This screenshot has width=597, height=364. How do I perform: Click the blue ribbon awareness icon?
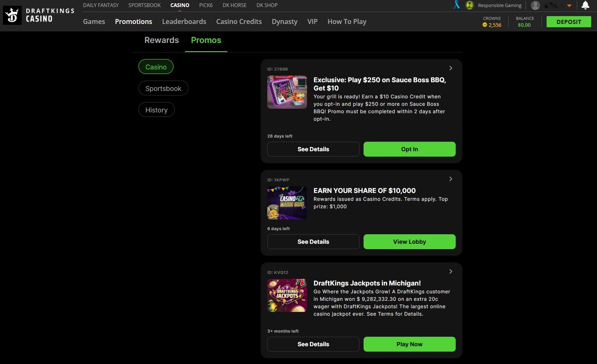[x=456, y=5]
